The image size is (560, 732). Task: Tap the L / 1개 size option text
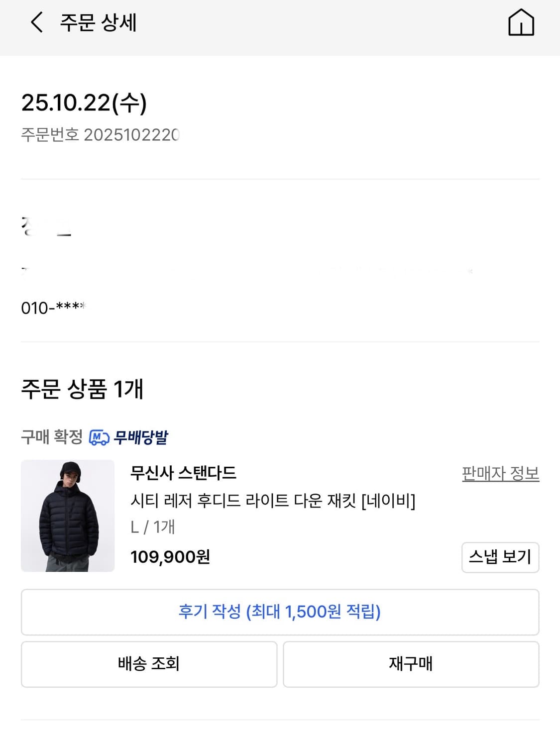[152, 527]
